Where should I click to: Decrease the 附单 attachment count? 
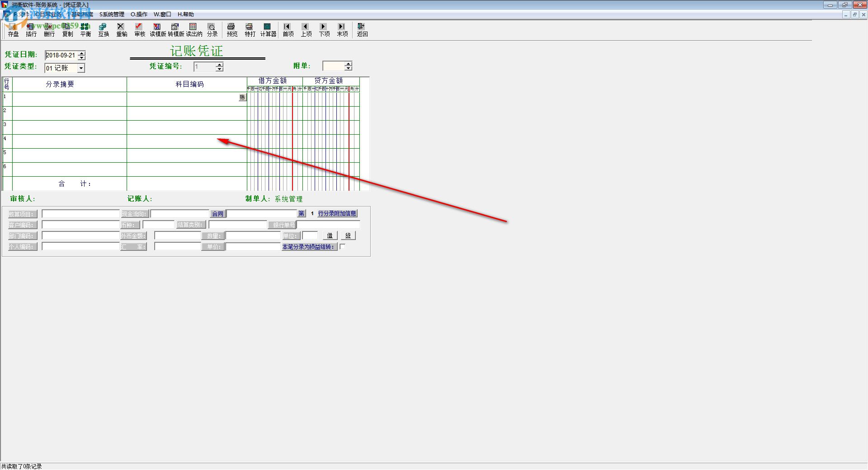[348, 68]
